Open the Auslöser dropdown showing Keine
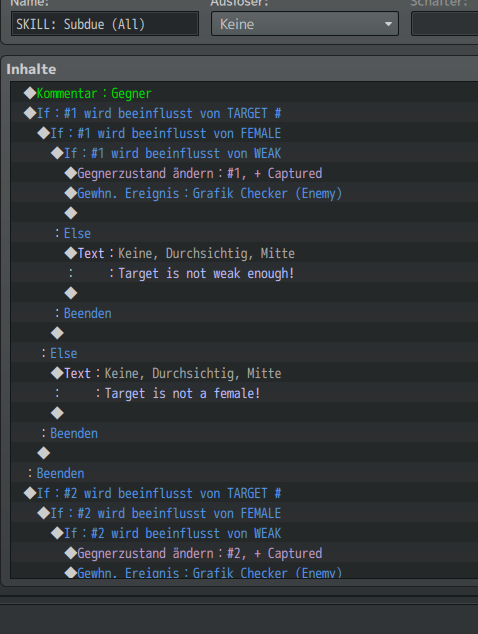Screen dimensions: 478x634 point(305,24)
